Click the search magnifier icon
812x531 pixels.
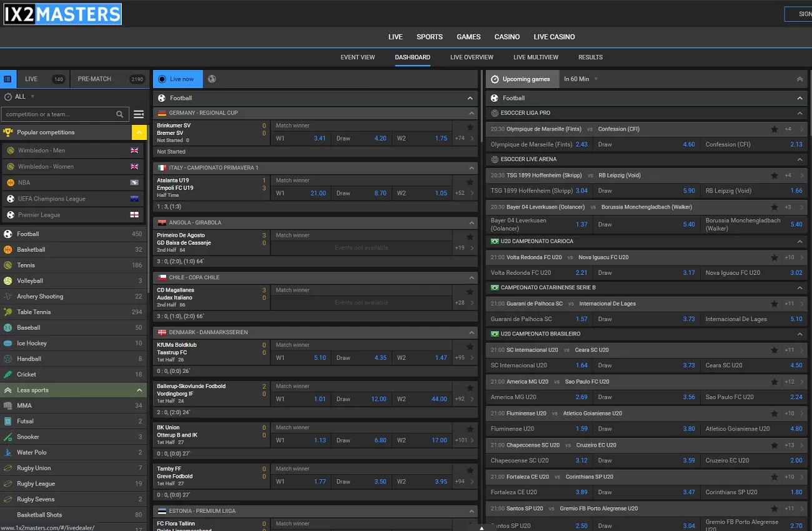pyautogui.click(x=120, y=114)
